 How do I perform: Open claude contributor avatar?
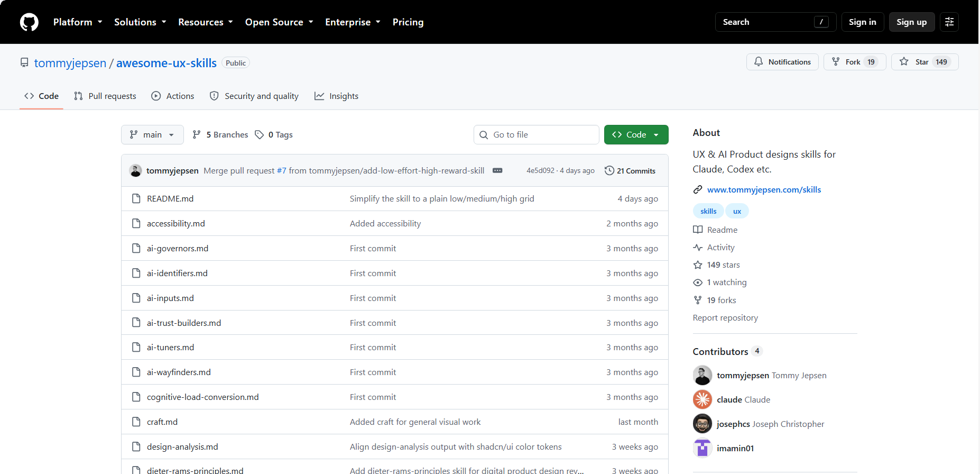(x=702, y=399)
